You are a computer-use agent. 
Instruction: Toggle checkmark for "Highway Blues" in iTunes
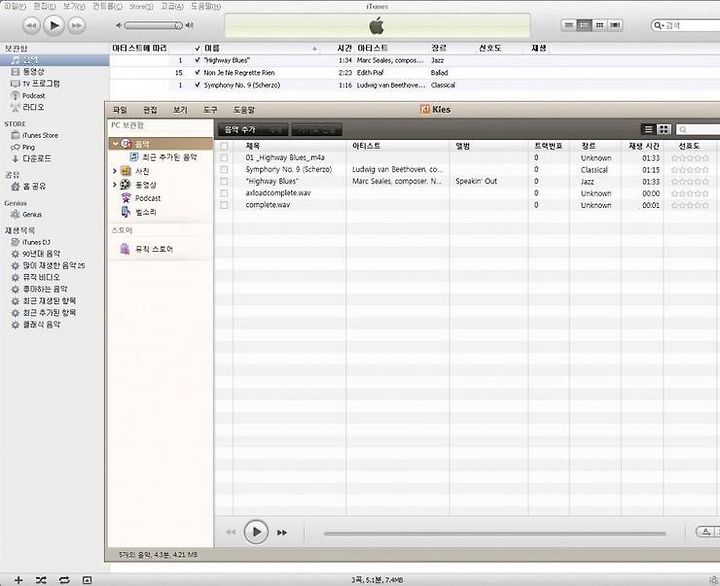click(197, 60)
